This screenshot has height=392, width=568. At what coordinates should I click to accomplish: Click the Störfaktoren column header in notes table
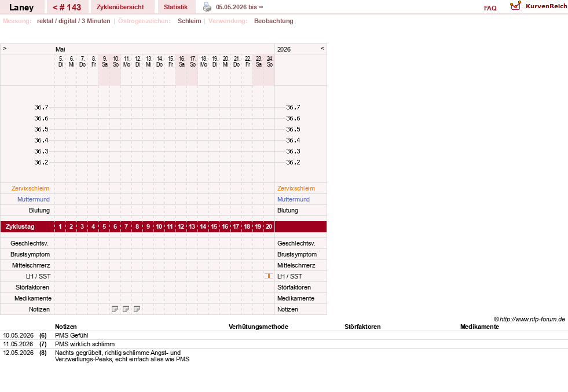362,327
